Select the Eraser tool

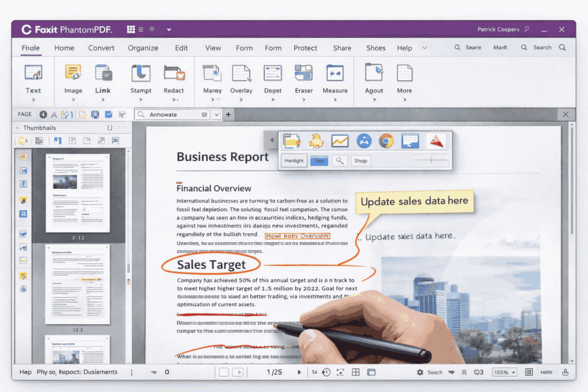[304, 77]
